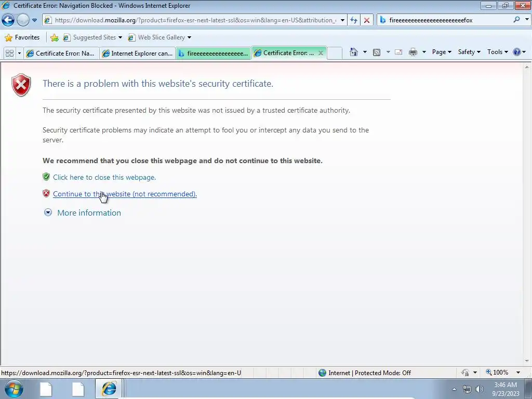Click the More information text
Screen dimensions: 532x399
point(89,212)
